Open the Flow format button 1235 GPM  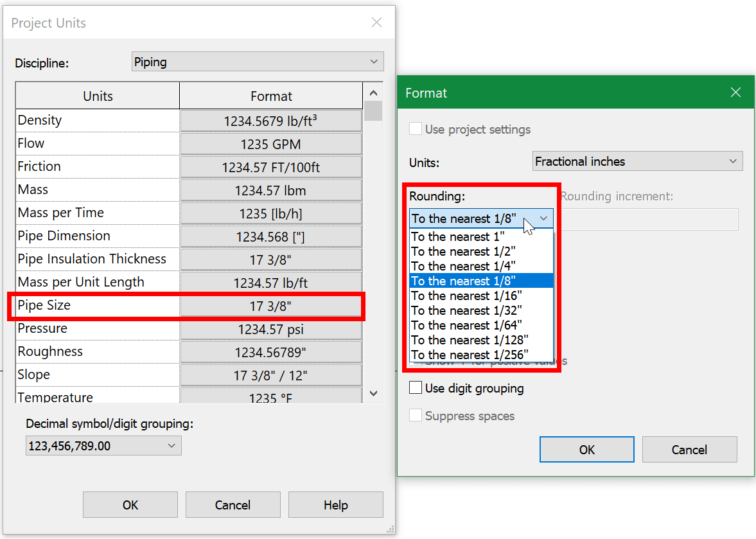(270, 144)
